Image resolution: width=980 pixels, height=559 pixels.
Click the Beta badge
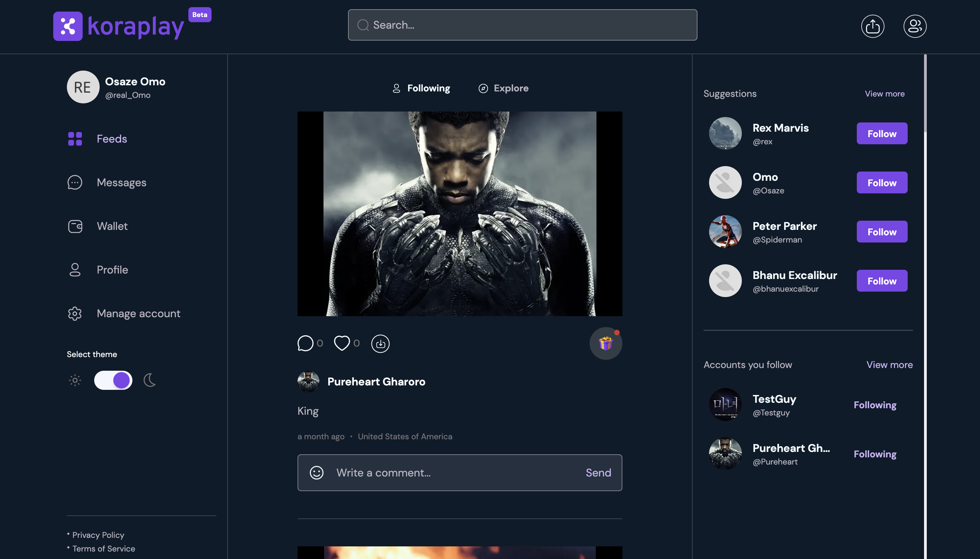200,15
